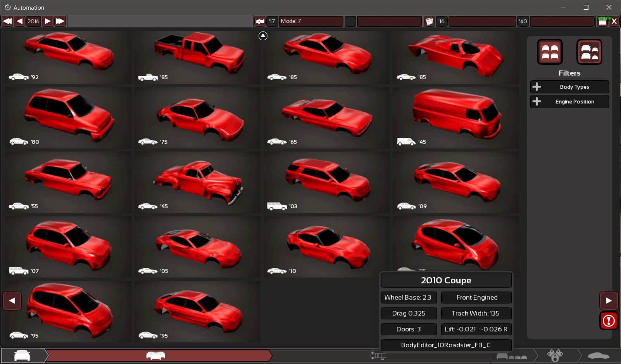Image resolution: width=621 pixels, height=364 pixels.
Task: Switch to mixed-size body variants view
Action: click(589, 52)
